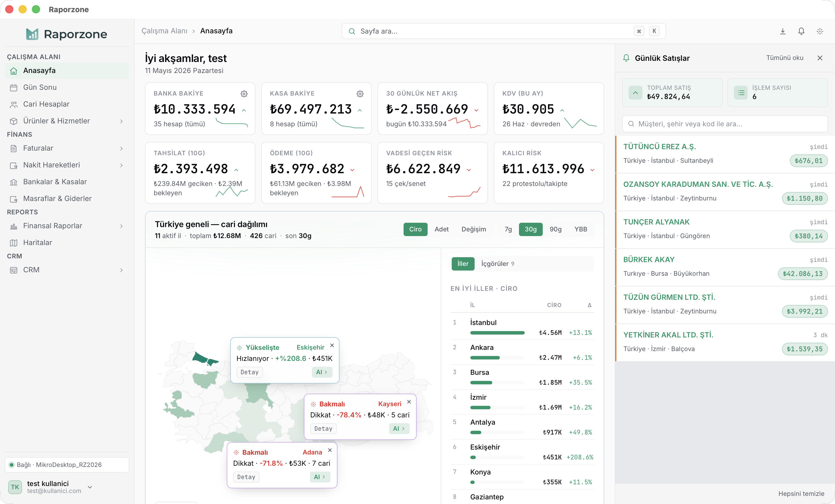Switch map metric to Değişim
This screenshot has height=504, width=835.
474,229
